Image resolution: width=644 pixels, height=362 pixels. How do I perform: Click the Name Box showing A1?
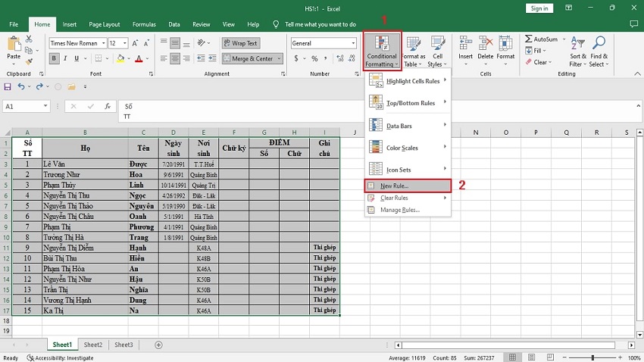point(23,107)
